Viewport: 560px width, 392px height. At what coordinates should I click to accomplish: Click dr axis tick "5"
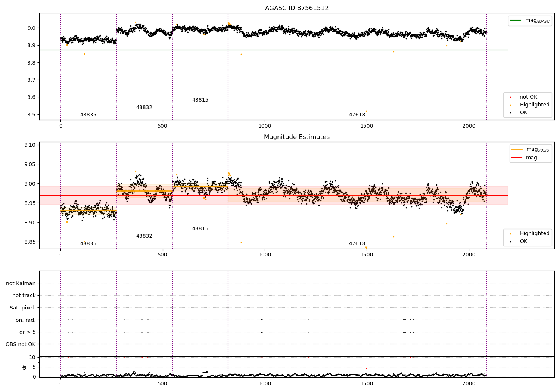click(34, 367)
